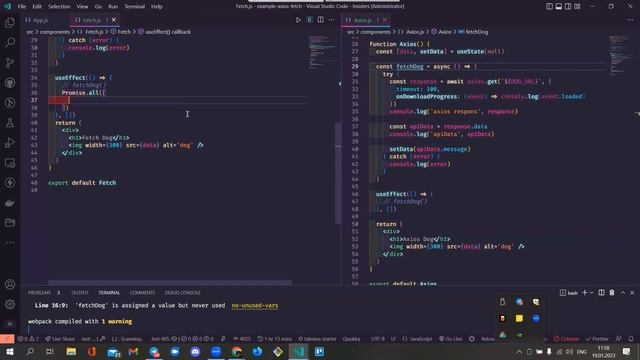Toggle primary sidebar layout button in title bar
The width and height of the screenshot is (640, 360).
point(549,6)
